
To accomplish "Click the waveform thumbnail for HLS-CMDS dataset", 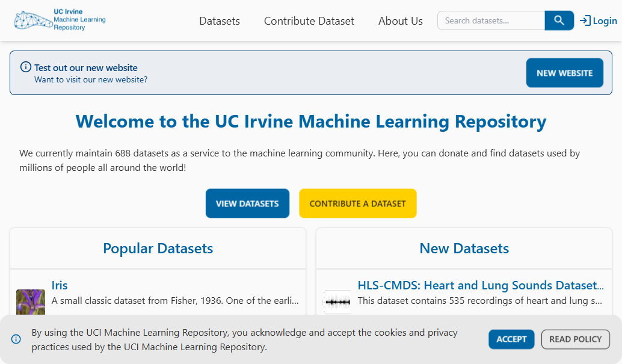I will 337,301.
